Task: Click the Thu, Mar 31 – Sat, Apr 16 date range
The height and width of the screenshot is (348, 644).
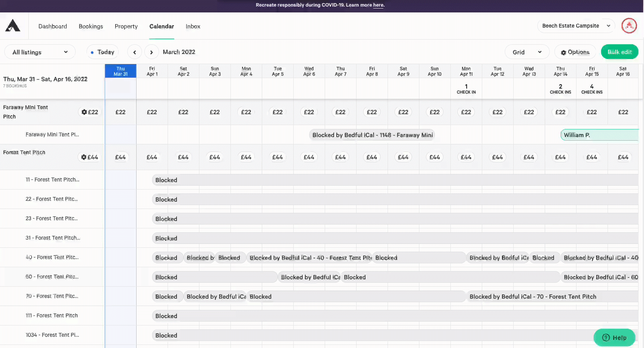Action: tap(45, 79)
